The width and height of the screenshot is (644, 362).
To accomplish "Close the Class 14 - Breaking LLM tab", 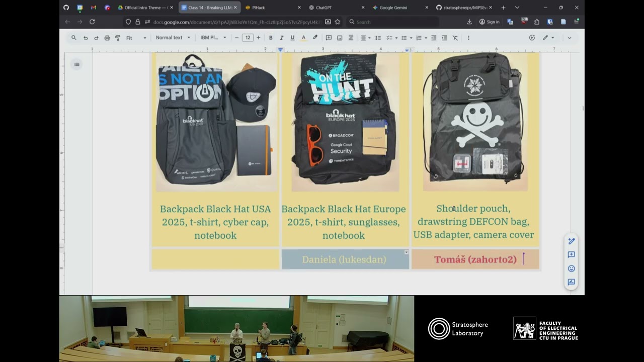I will [x=235, y=8].
